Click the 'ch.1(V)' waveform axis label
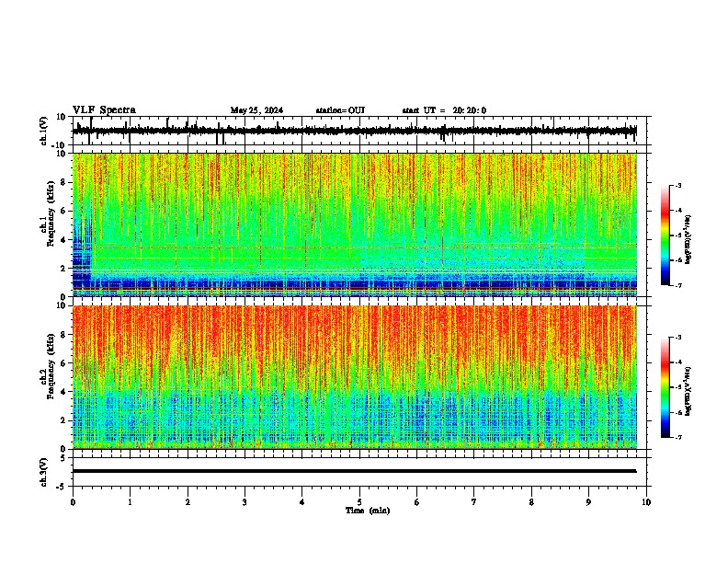This screenshot has width=728, height=563. pyautogui.click(x=44, y=131)
